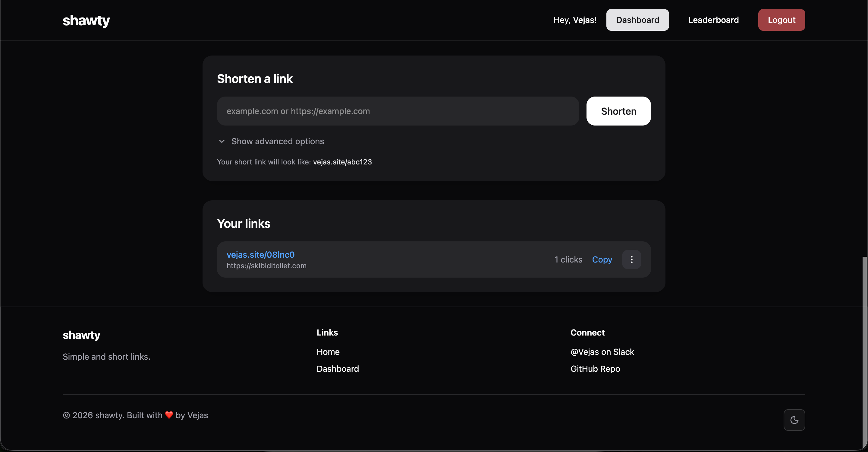
Task: Click the Home link in the footer
Action: tap(328, 352)
